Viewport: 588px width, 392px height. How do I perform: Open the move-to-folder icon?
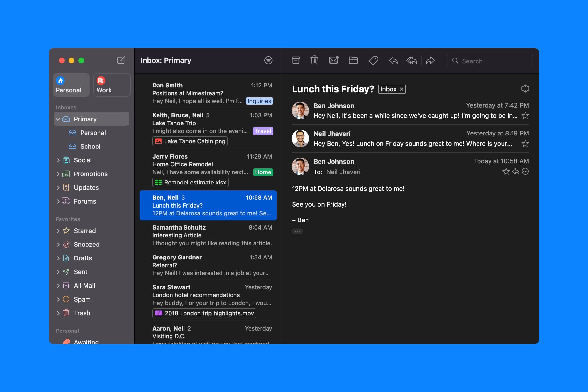353,60
